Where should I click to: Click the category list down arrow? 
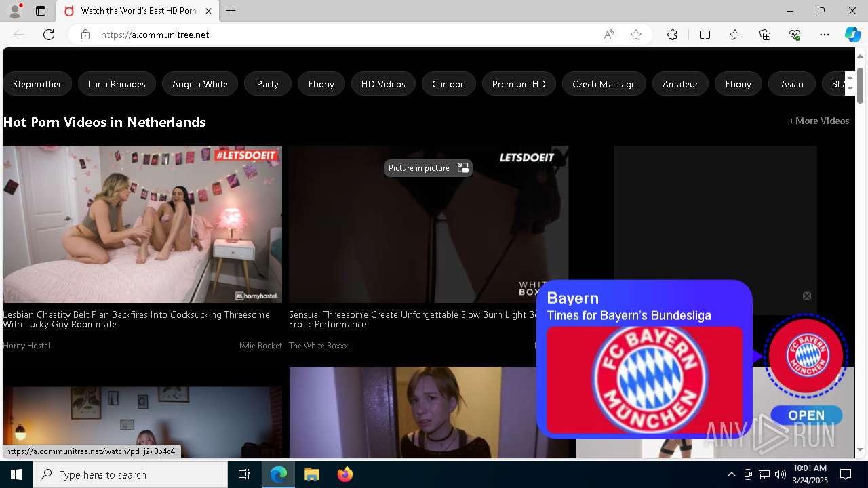point(850,89)
